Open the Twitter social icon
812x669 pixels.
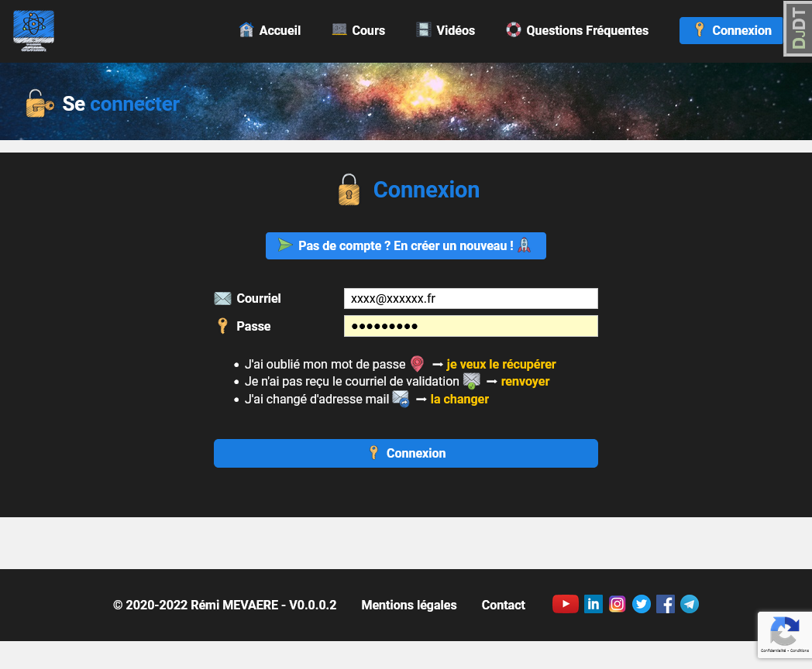click(642, 604)
